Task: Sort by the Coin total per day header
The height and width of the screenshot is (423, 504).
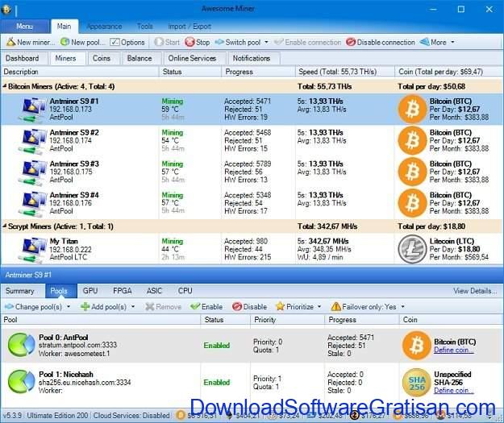Action: (x=448, y=72)
